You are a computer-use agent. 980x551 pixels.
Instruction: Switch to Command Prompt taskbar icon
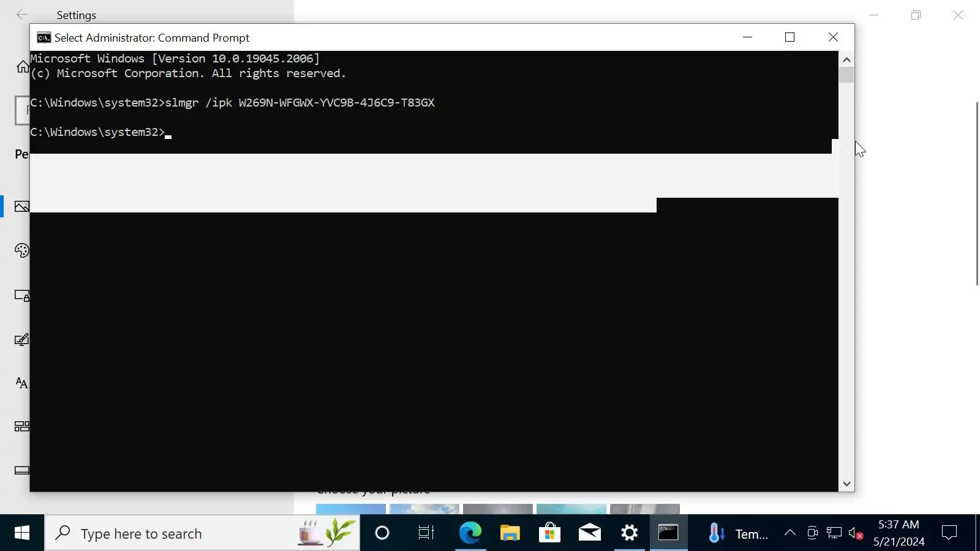pyautogui.click(x=668, y=533)
